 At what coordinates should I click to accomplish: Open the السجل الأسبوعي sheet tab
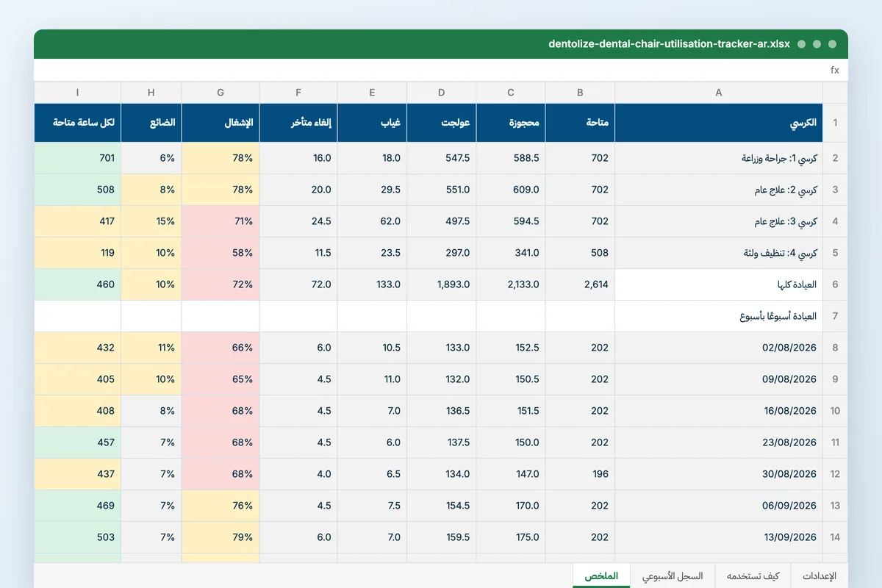pyautogui.click(x=673, y=576)
